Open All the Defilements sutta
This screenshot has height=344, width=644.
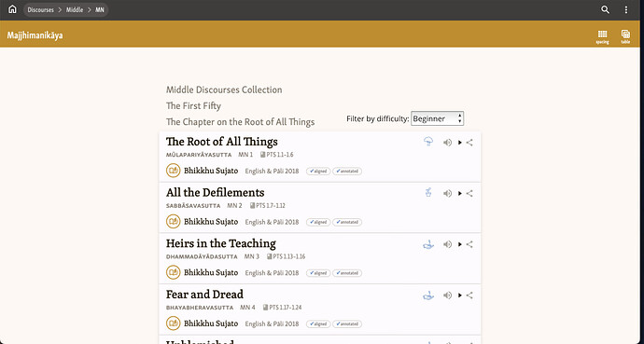216,192
